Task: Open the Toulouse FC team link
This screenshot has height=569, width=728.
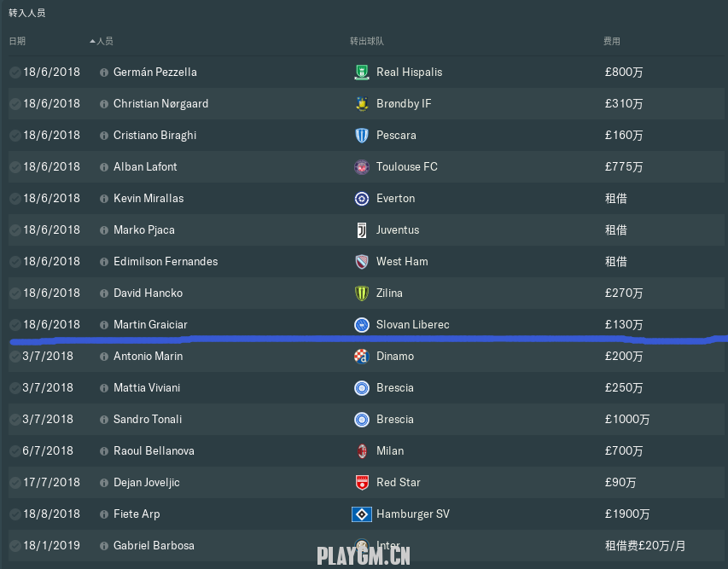Action: pos(407,167)
